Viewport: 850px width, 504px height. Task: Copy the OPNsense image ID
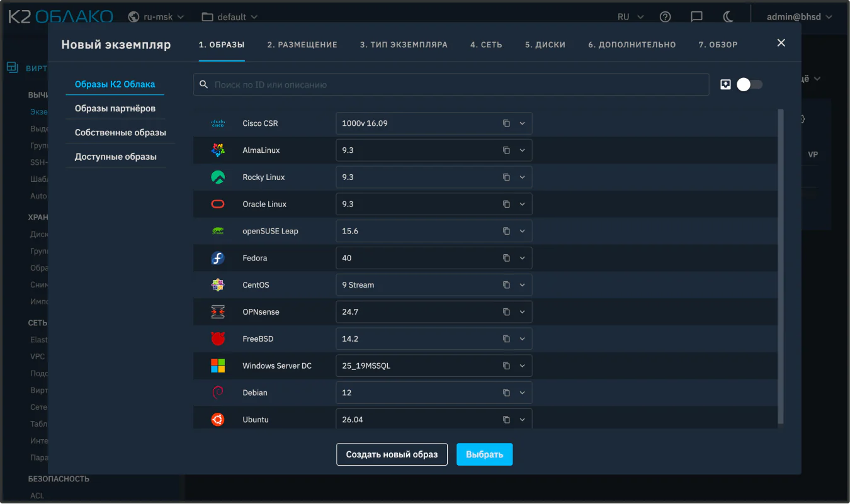(x=506, y=312)
